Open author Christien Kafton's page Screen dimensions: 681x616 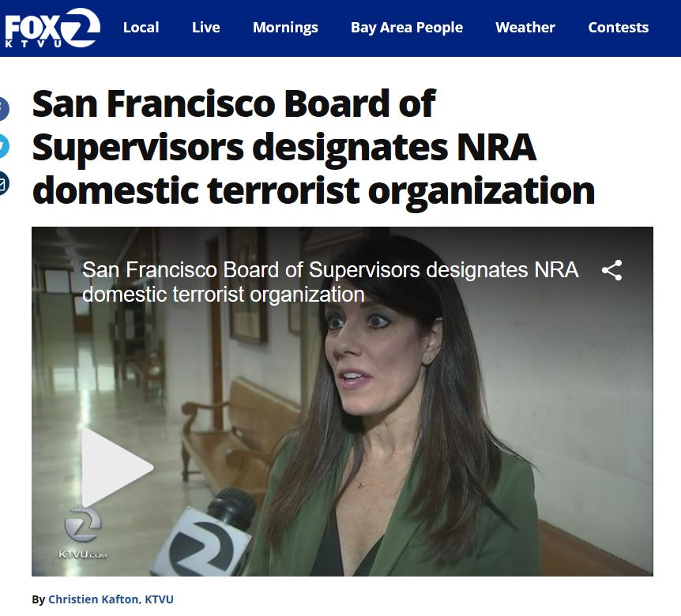93,599
